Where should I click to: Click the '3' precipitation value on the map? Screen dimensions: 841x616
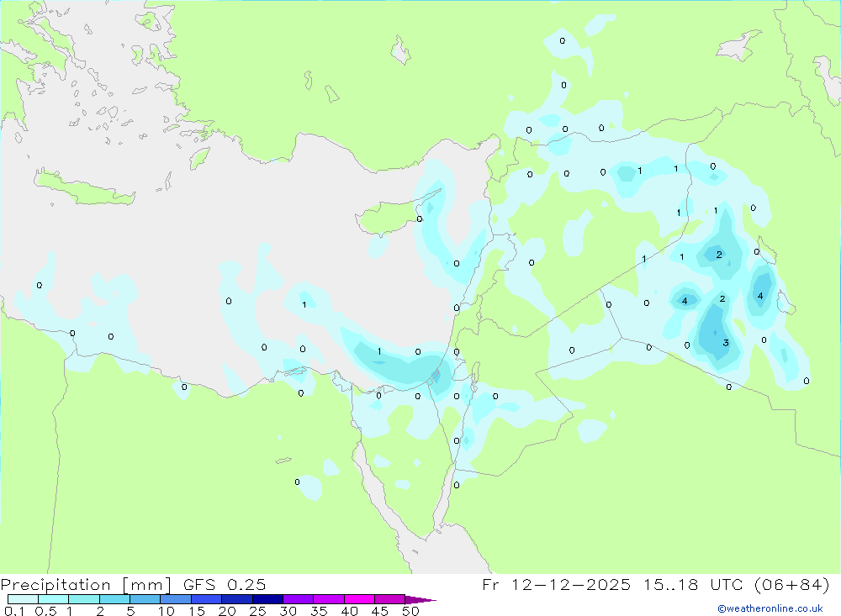[x=726, y=343]
